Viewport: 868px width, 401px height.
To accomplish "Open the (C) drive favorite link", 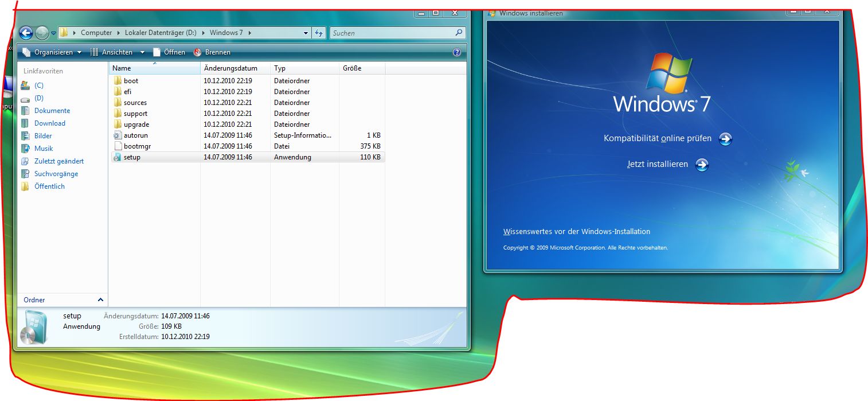I will point(38,85).
